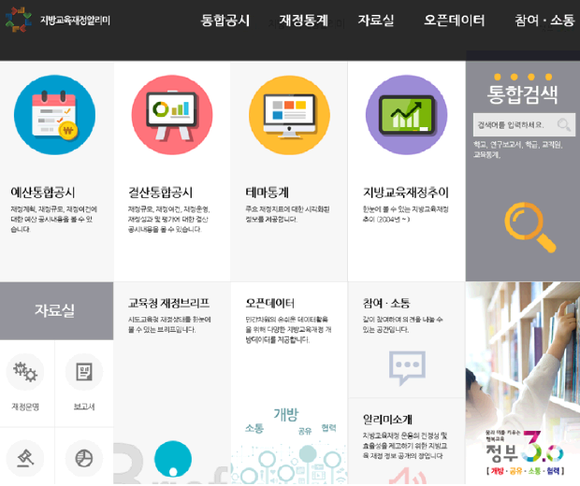Open the 오픈데이터 tile heading
The image size is (580, 486).
pos(270,303)
